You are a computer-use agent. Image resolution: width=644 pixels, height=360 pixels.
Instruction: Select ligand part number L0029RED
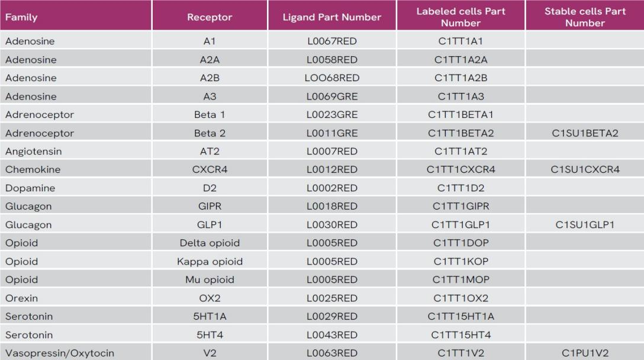(332, 316)
